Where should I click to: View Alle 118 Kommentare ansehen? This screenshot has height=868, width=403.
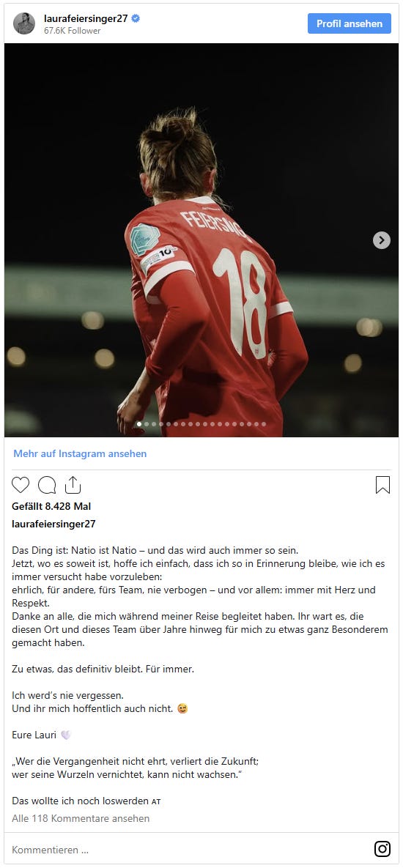click(x=81, y=818)
